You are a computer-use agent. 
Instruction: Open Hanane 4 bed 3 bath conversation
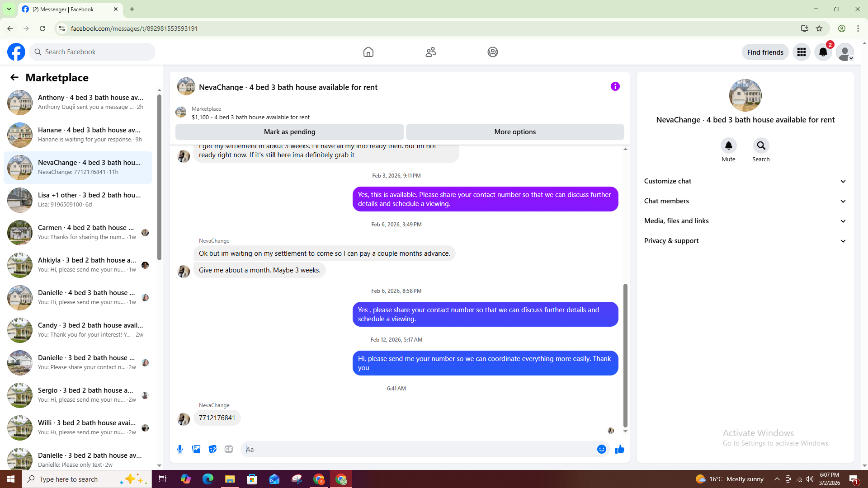[x=78, y=135]
